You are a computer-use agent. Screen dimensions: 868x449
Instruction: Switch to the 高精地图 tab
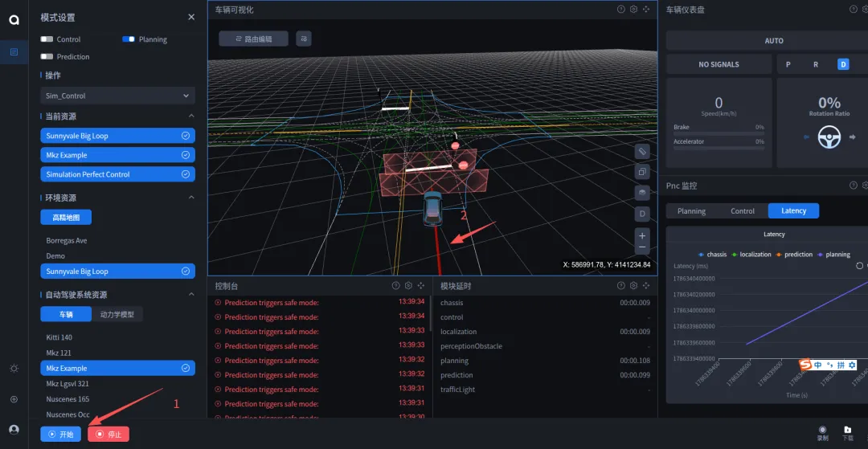tap(66, 218)
